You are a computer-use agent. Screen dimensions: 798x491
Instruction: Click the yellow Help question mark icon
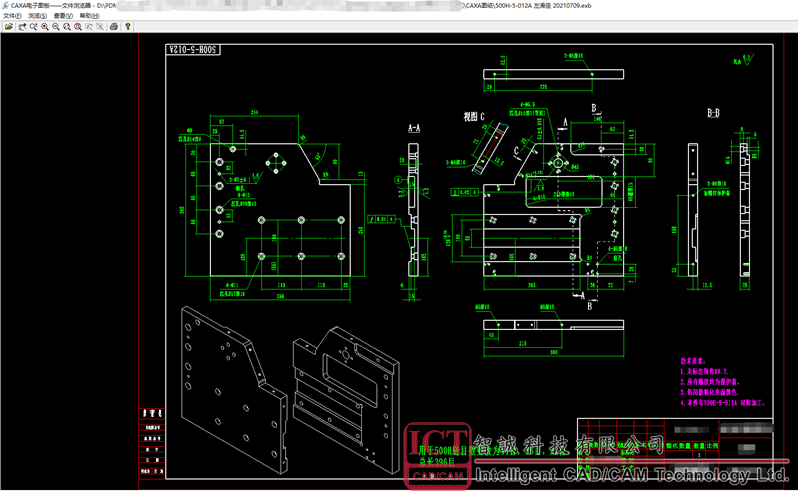click(128, 26)
